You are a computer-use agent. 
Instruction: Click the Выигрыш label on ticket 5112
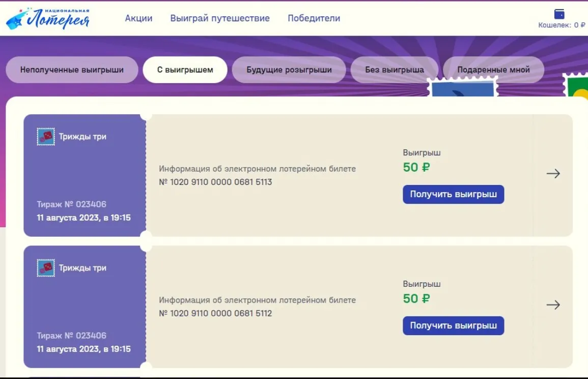click(x=422, y=284)
